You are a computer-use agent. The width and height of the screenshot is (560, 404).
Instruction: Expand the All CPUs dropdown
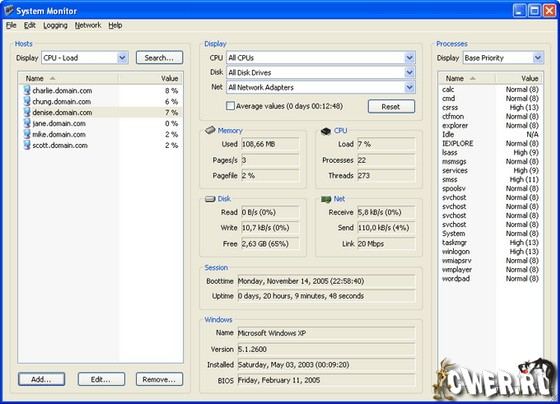point(409,58)
